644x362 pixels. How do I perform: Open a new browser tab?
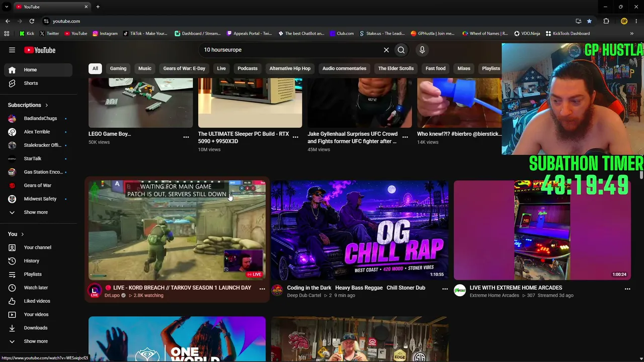click(98, 7)
